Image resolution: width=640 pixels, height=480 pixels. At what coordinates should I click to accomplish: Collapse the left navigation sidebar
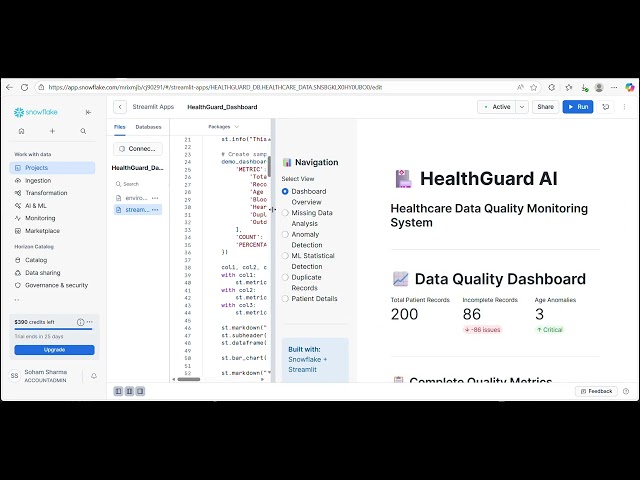(88, 112)
